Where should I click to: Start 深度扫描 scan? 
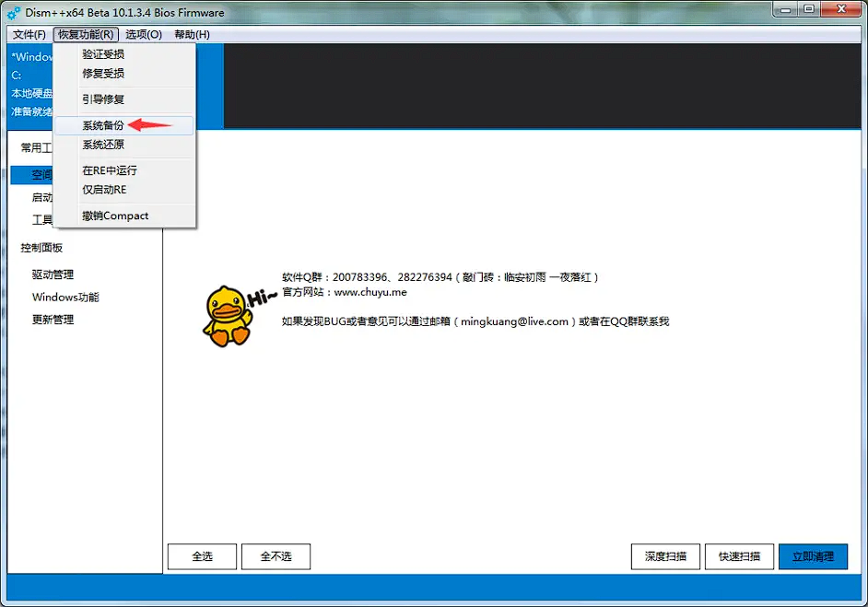pyautogui.click(x=665, y=556)
